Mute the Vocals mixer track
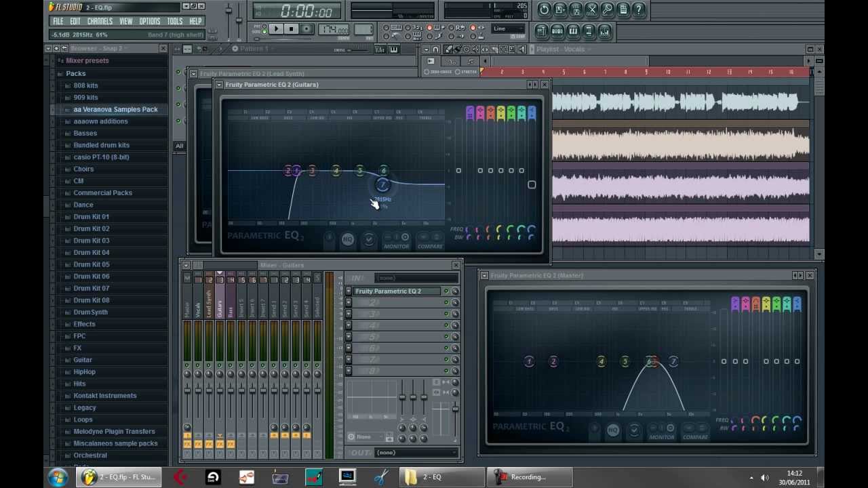Viewport: 868px width, 488px height. (x=198, y=366)
